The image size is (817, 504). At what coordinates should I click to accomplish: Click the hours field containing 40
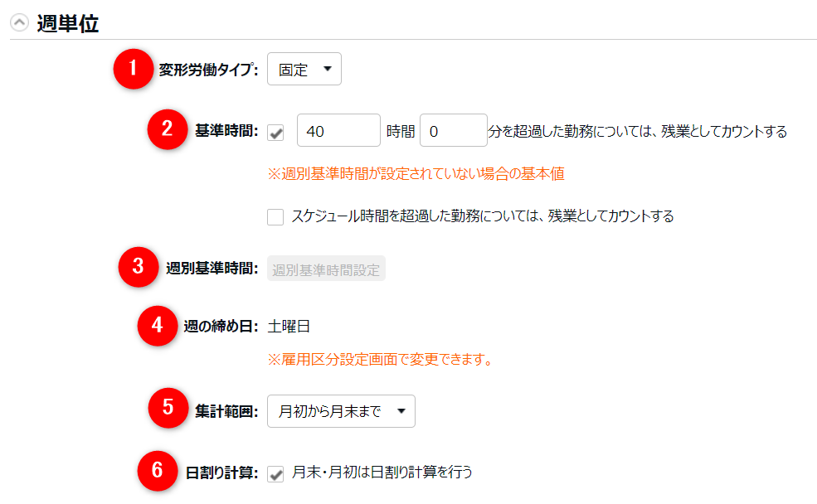(338, 131)
